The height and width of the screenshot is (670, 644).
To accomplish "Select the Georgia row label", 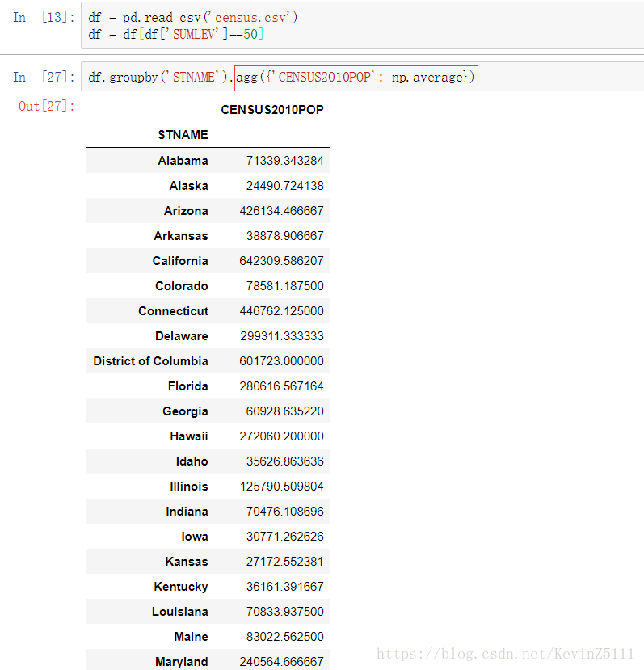I will pyautogui.click(x=186, y=411).
